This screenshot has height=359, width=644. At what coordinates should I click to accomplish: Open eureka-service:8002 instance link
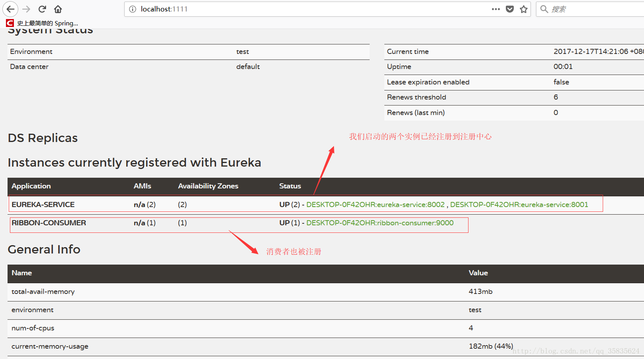click(x=375, y=205)
